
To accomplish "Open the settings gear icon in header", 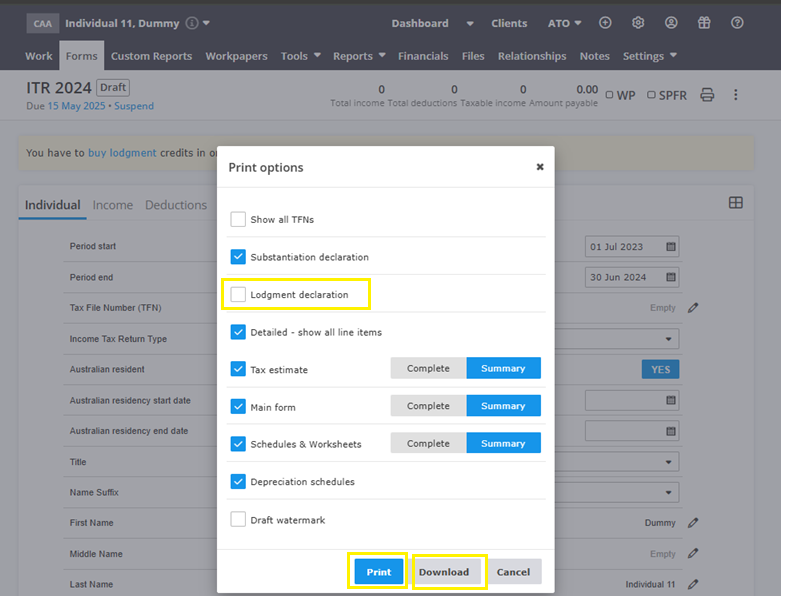I will (x=638, y=23).
